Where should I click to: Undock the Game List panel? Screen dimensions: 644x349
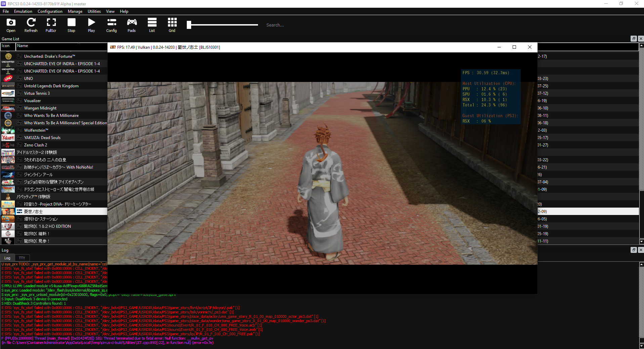coord(633,39)
